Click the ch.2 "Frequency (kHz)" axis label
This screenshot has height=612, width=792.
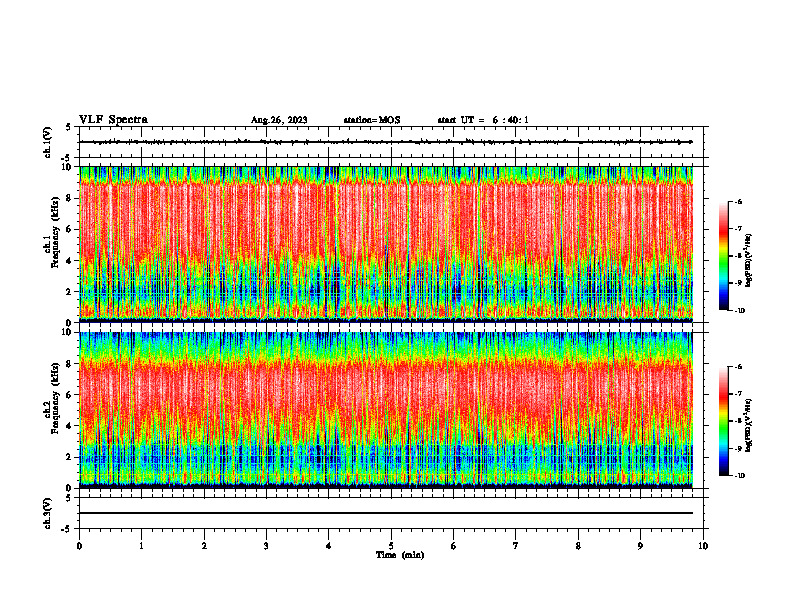click(x=55, y=398)
